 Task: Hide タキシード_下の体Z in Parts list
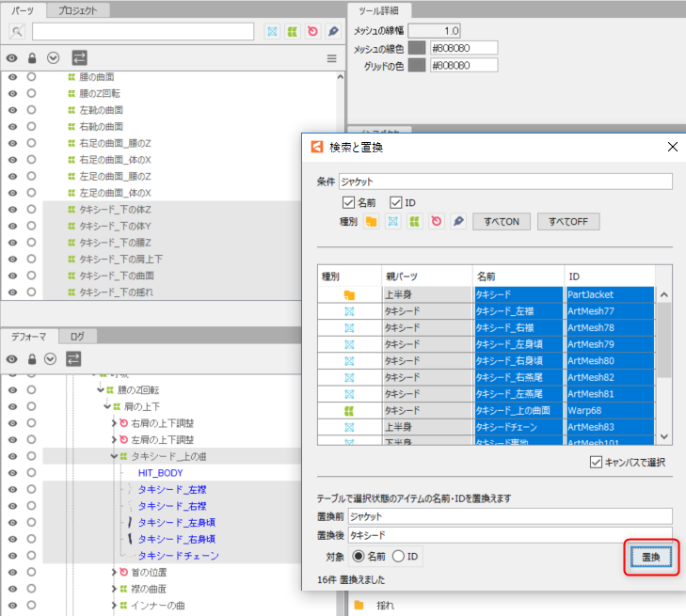[x=12, y=210]
